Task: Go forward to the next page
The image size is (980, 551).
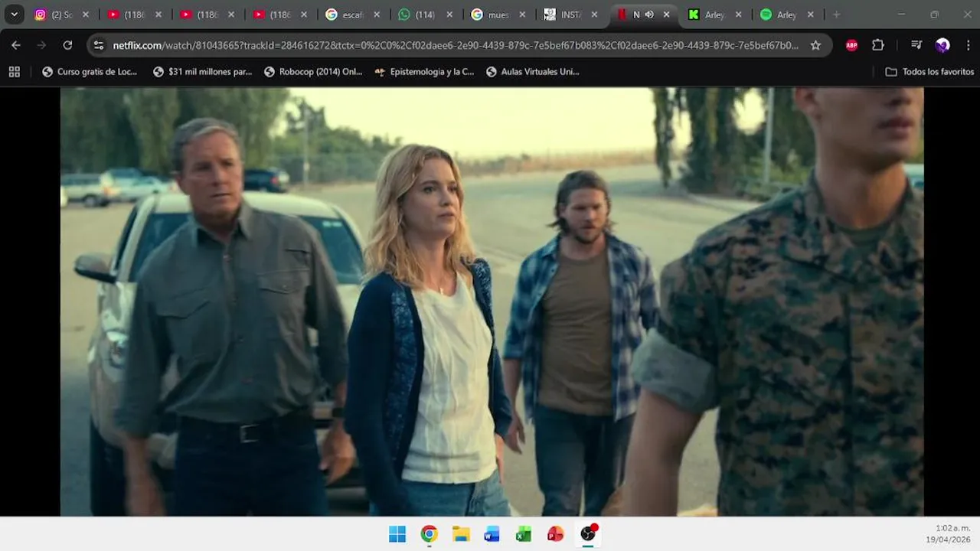Action: pyautogui.click(x=41, y=45)
